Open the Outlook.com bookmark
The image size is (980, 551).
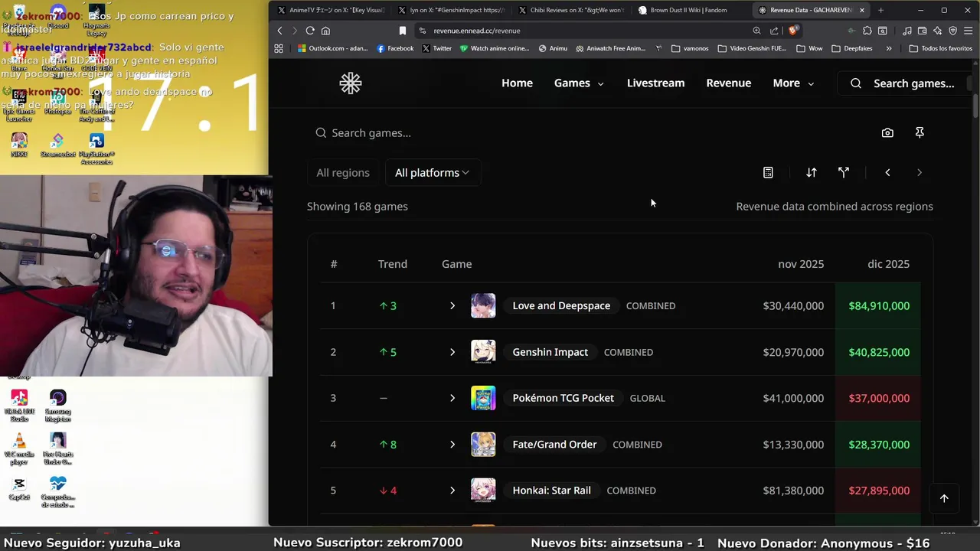click(x=332, y=48)
